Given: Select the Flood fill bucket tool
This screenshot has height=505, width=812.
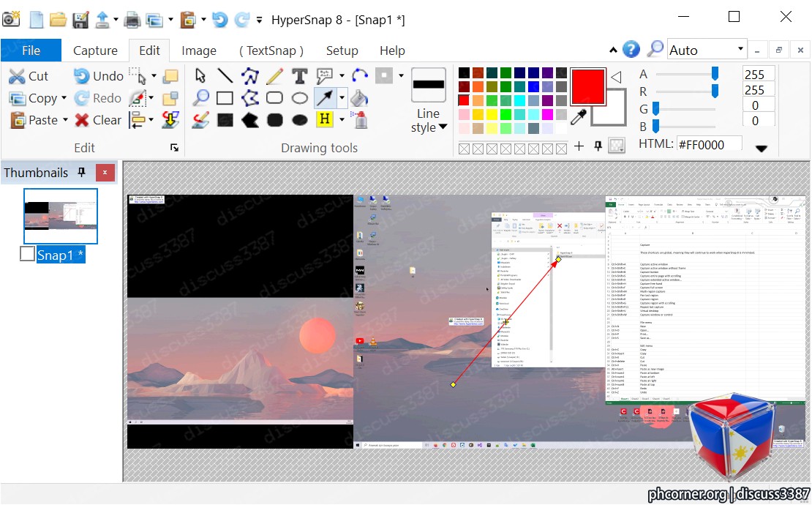Looking at the screenshot, I should coord(359,97).
